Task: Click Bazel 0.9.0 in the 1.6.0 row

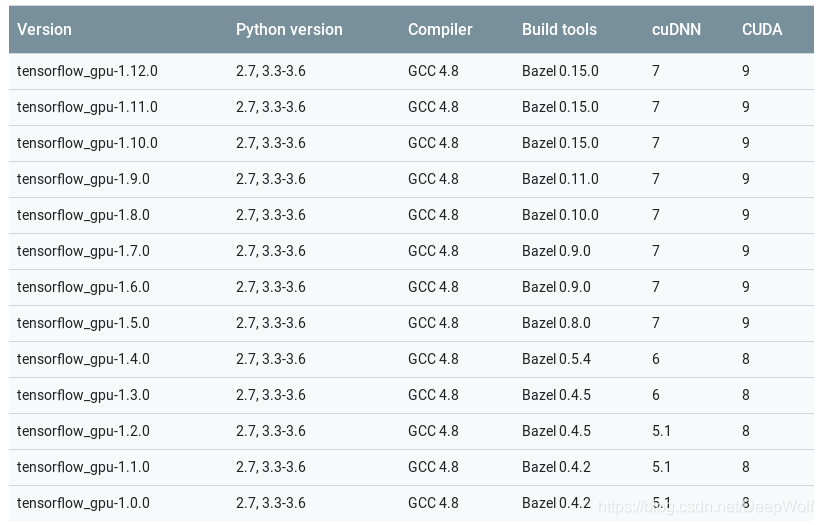Action: point(556,287)
